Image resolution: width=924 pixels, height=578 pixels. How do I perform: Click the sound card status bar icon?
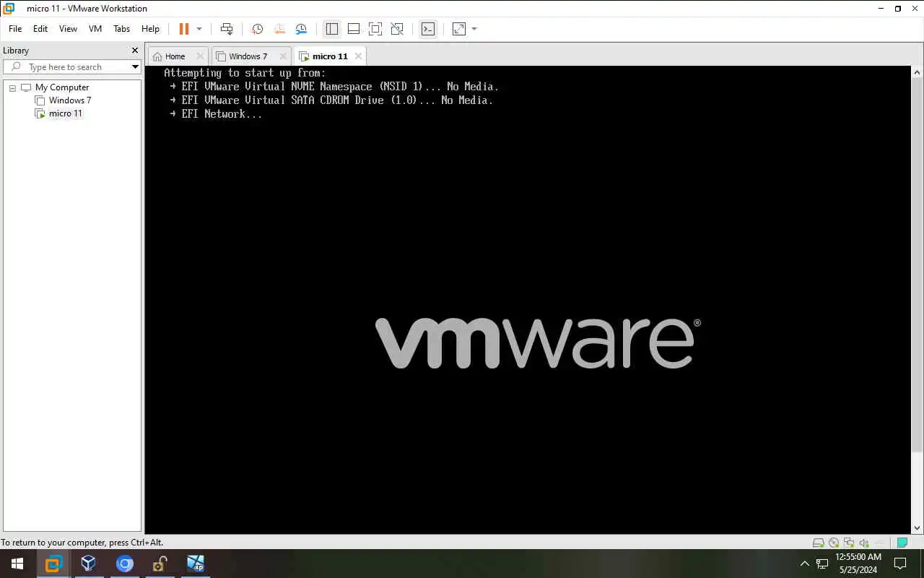864,543
